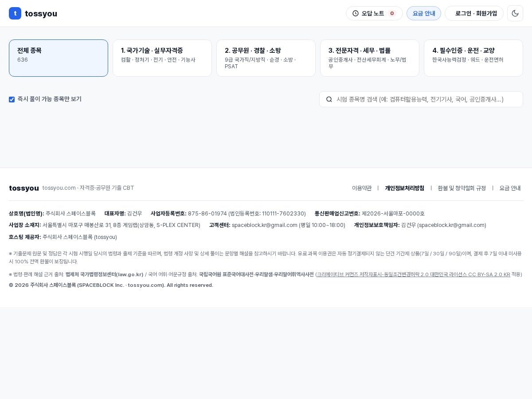Viewport: 532px width, 399px height.
Task: Click the footer tossyou logo text
Action: pos(24,188)
